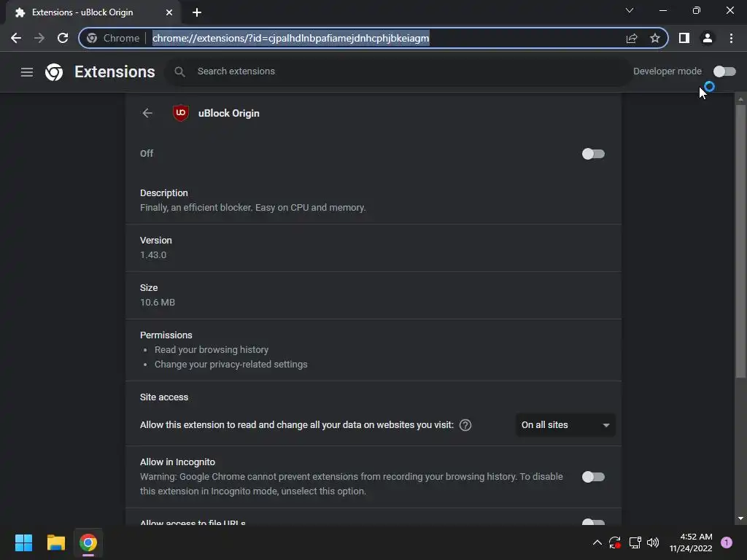
Task: Open the tab search chevron
Action: [630, 10]
